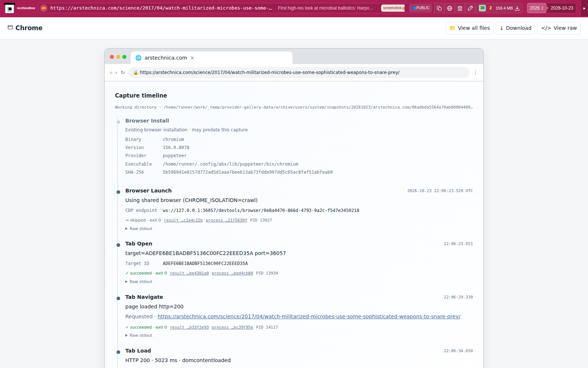The height and width of the screenshot is (368, 588).
Task: Click the mock browser forward arrow
Action: point(116,73)
